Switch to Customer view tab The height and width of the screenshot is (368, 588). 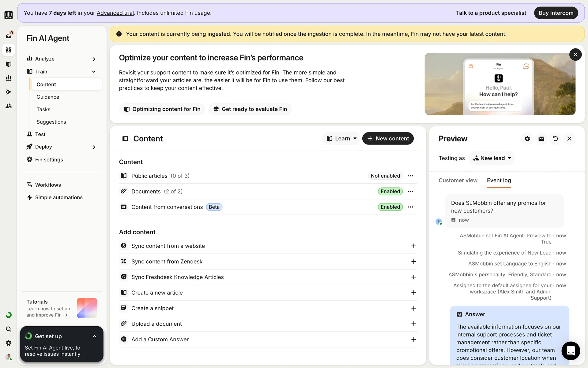point(458,180)
